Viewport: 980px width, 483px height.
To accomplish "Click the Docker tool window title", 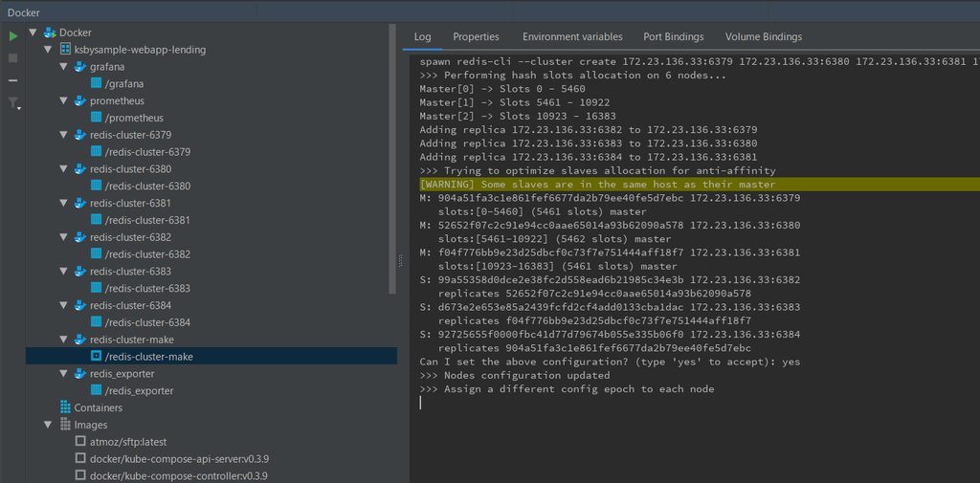I will [24, 11].
